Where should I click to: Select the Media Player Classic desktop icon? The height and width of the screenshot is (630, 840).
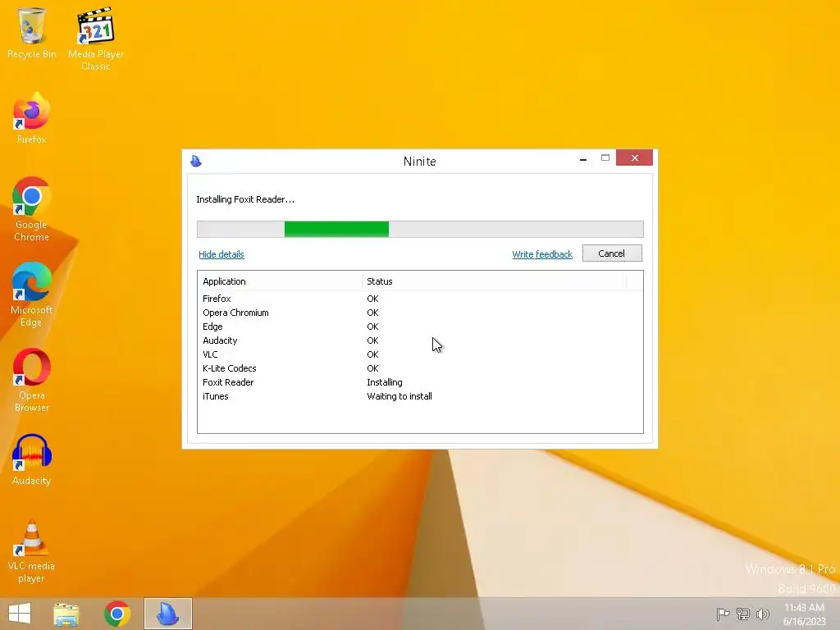pos(96,39)
